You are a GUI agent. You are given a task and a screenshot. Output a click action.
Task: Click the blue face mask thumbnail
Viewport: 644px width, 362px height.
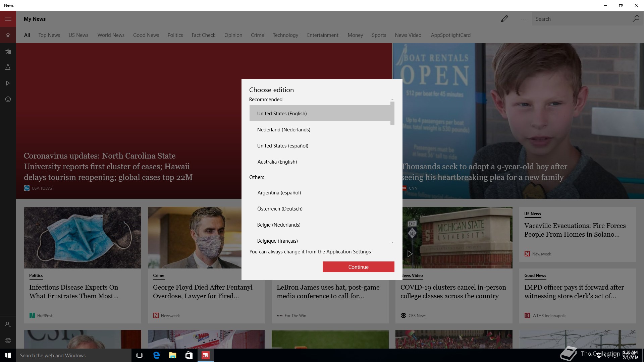(83, 237)
